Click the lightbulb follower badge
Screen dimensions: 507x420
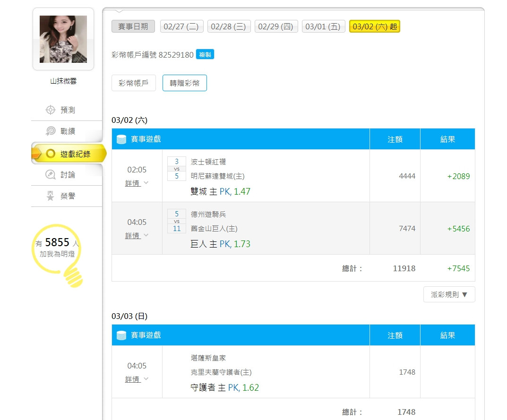click(x=58, y=256)
